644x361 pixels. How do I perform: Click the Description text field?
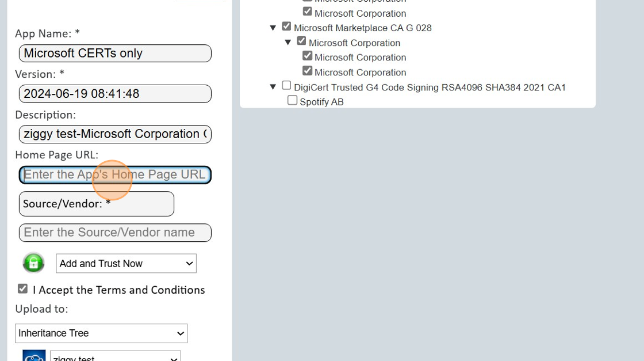(x=115, y=134)
